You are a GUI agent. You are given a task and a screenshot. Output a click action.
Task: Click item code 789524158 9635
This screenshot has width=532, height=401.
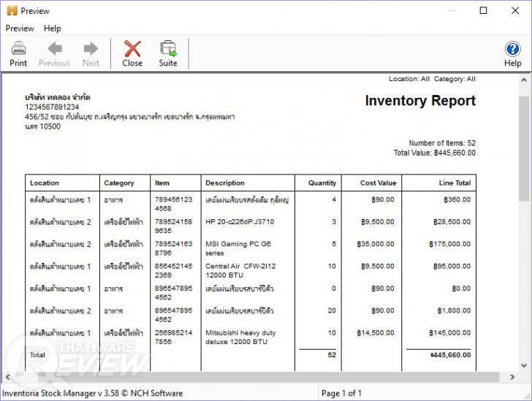tap(173, 226)
